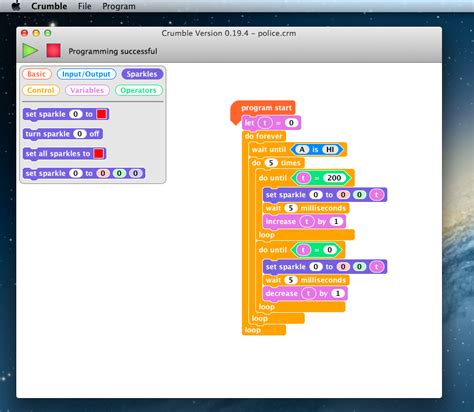Toggle the HI value in wait until block
Image resolution: width=474 pixels, height=412 pixels.
tap(330, 149)
